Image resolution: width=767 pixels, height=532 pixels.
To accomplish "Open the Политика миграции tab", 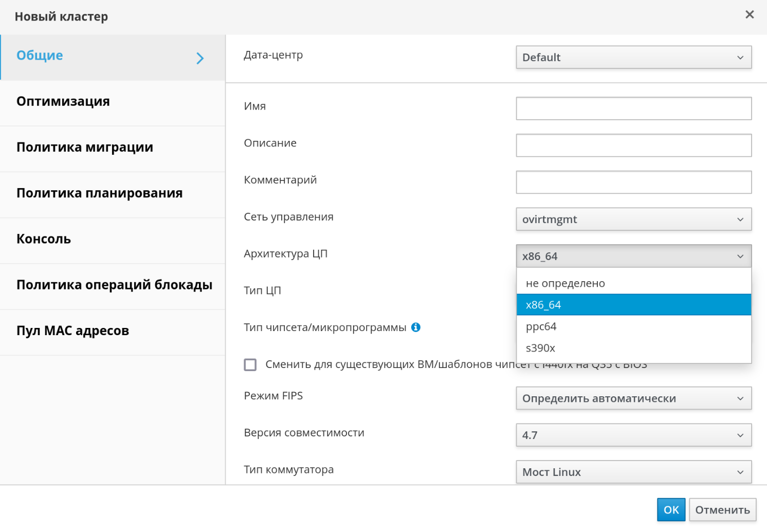I will pyautogui.click(x=85, y=148).
